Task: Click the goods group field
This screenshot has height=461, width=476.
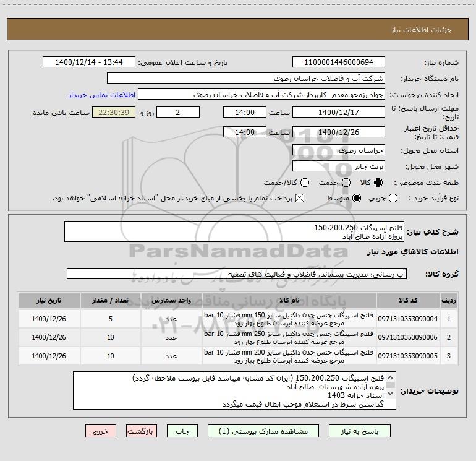Action: click(237, 274)
